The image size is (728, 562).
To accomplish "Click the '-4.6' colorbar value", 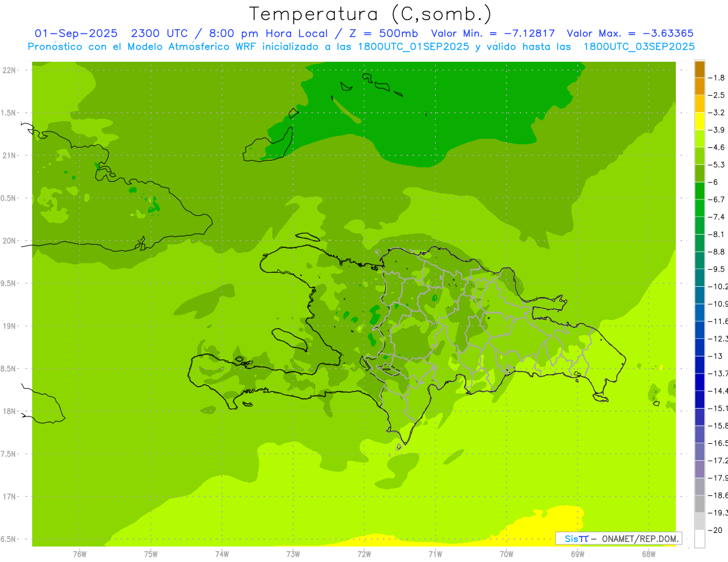I will (x=716, y=147).
